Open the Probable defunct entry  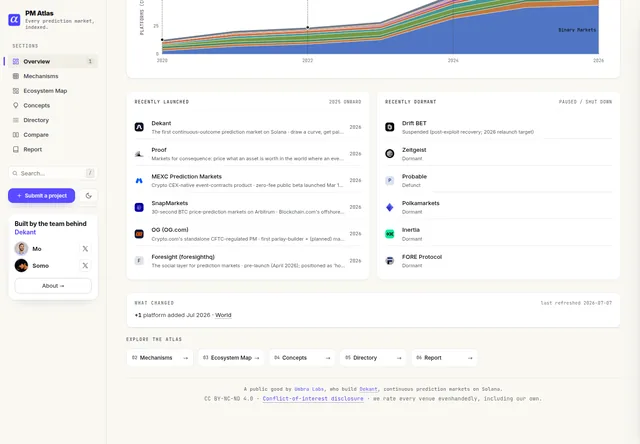(498, 180)
